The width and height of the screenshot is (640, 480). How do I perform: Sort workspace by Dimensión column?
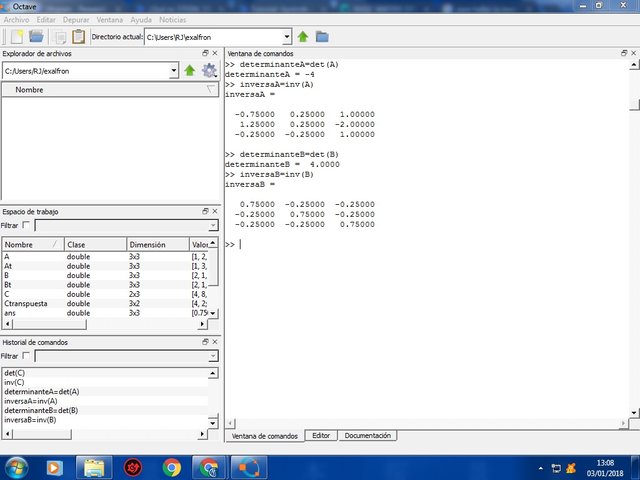click(158, 244)
